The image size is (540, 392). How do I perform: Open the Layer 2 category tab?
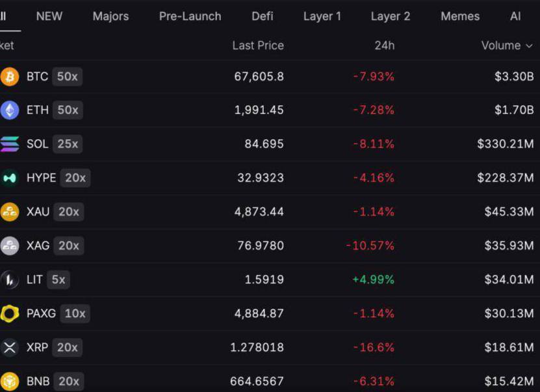click(391, 16)
